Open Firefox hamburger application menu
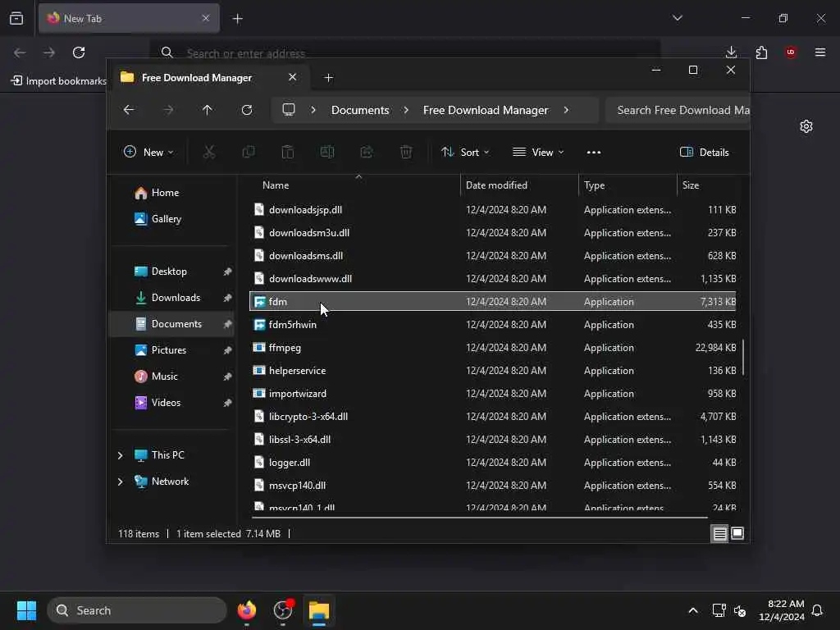This screenshot has height=630, width=840. (820, 52)
